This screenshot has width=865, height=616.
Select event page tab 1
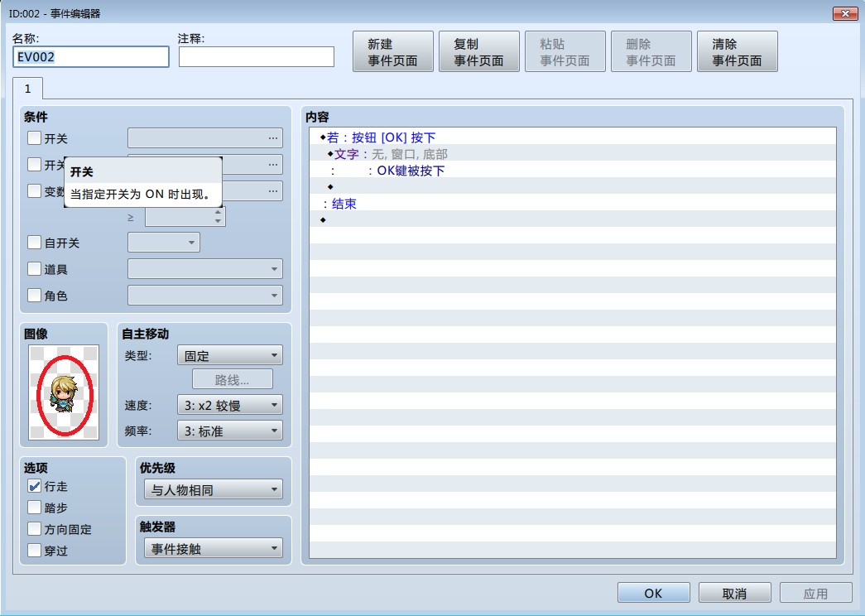click(27, 89)
